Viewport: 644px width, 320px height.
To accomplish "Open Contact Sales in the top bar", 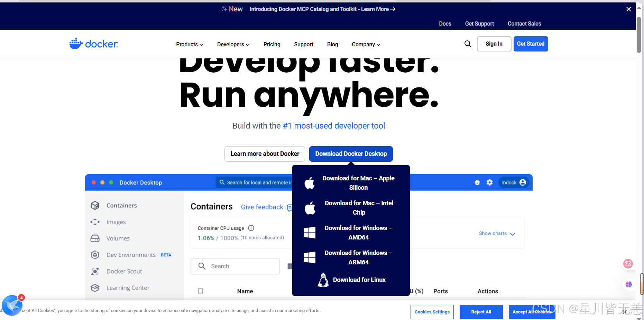I will click(x=524, y=23).
